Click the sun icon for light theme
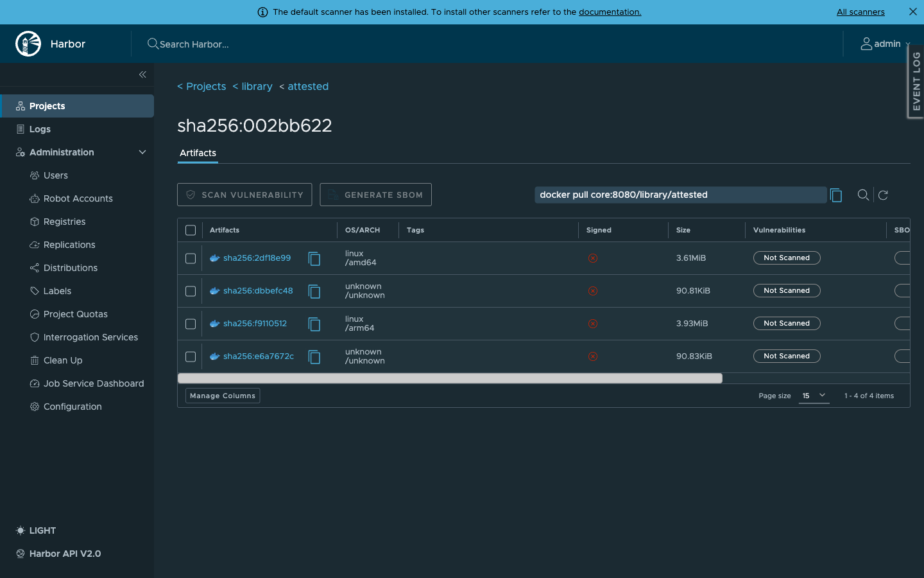The height and width of the screenshot is (578, 924). (21, 530)
